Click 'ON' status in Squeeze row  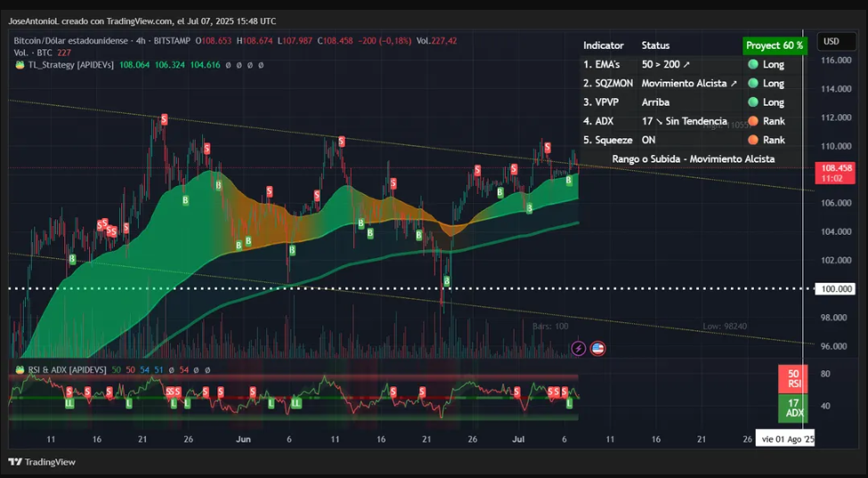pos(649,140)
